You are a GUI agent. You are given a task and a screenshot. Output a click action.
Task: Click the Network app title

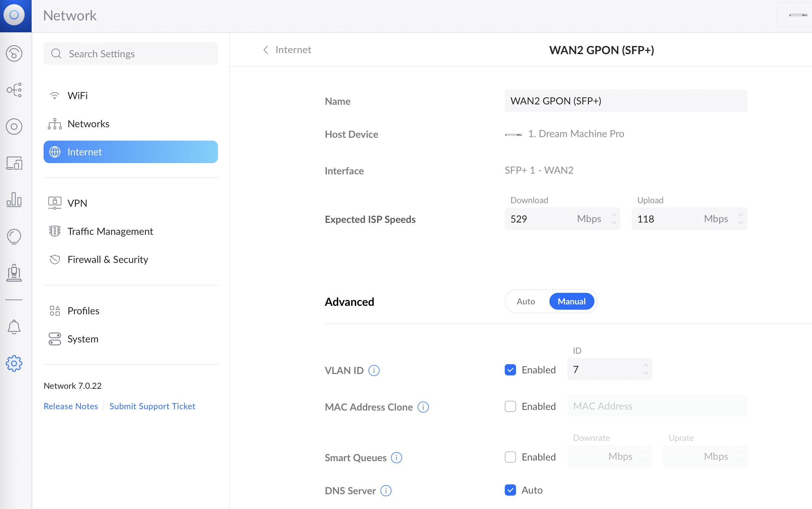[x=70, y=15]
